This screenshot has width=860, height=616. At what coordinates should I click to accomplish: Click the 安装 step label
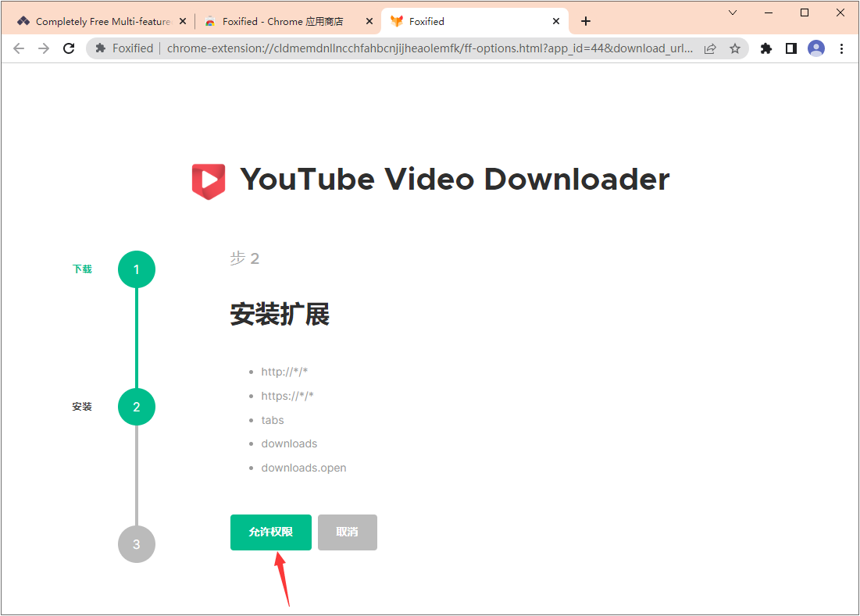(x=82, y=407)
